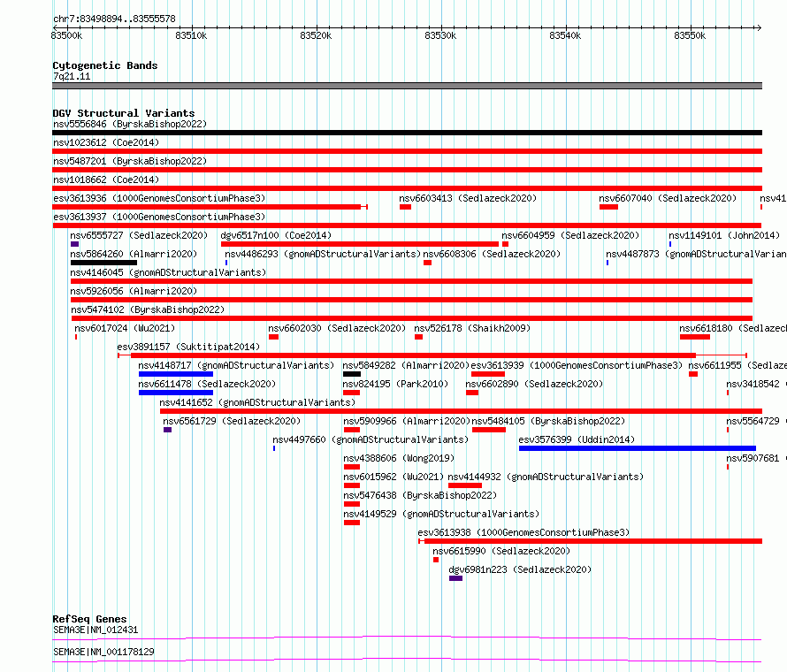The height and width of the screenshot is (672, 787).
Task: Click the nsv5487201 (ByrskaBishop2022) label
Action: (130, 161)
